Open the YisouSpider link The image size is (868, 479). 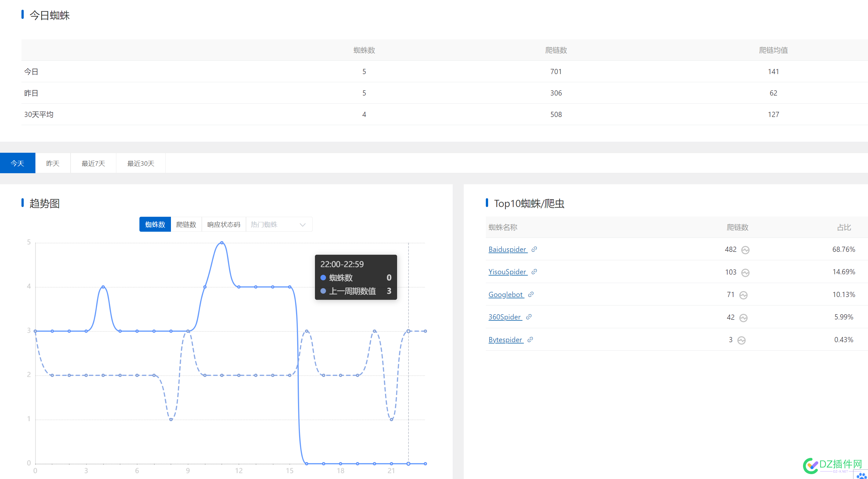pyautogui.click(x=508, y=272)
